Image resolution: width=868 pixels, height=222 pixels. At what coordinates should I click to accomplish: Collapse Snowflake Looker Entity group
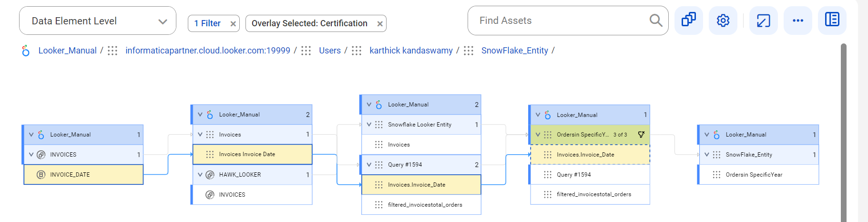369,125
